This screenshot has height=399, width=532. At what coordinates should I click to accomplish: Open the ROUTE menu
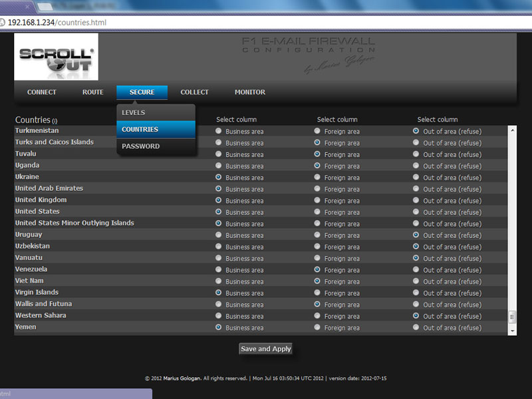93,92
